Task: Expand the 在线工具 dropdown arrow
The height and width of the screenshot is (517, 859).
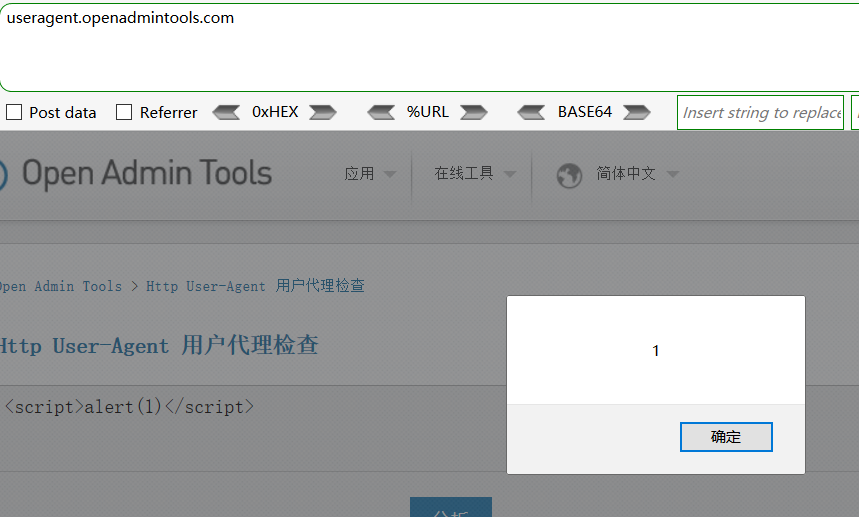Action: [509, 175]
